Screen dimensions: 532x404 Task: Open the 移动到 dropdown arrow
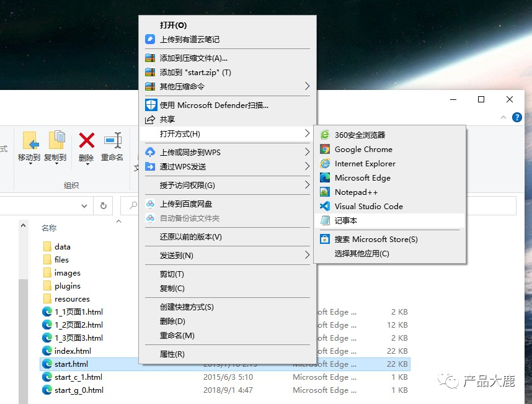point(30,164)
